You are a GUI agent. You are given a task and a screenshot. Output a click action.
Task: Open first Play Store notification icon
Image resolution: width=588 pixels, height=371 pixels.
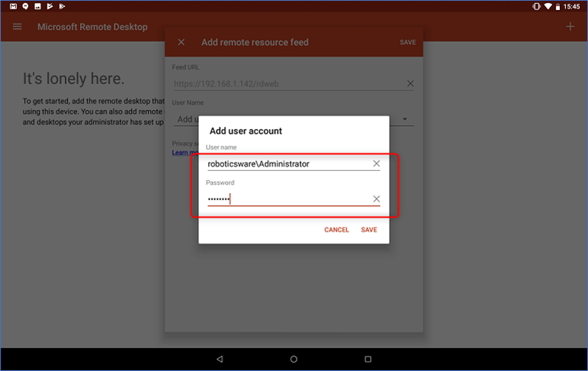coord(50,6)
